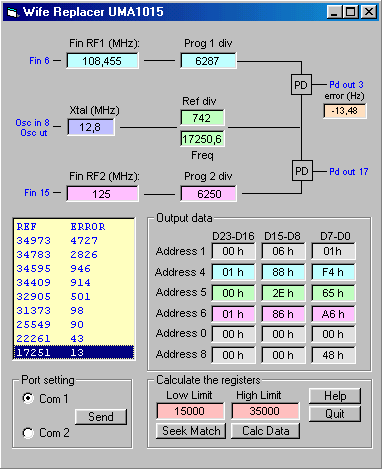Click the Fin RF2 frequency field
This screenshot has width=382, height=469.
[x=102, y=194]
